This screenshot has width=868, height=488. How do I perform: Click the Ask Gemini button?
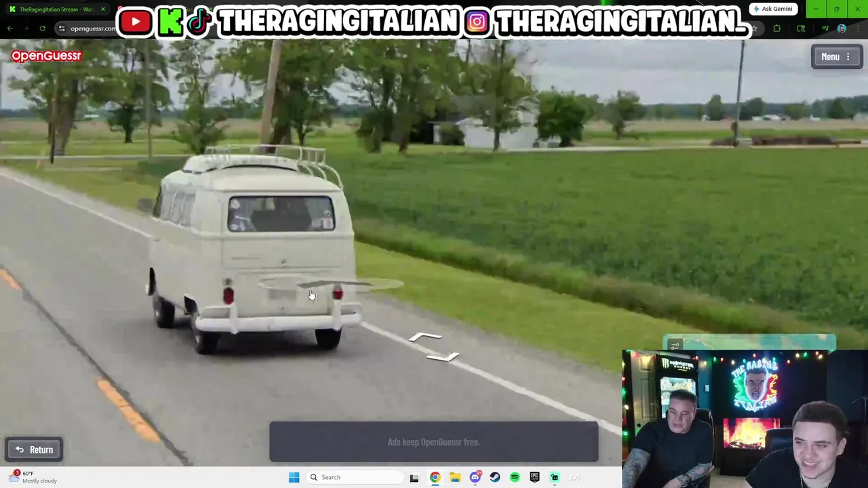(773, 9)
